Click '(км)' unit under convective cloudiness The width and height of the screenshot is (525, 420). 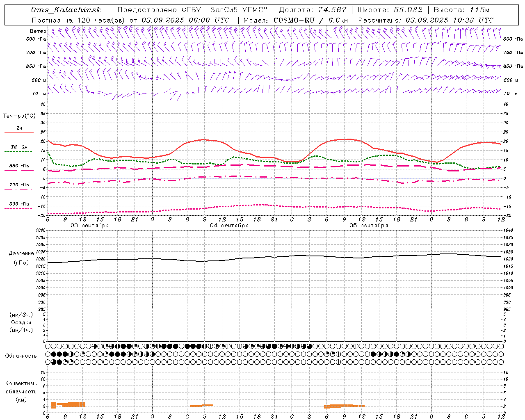click(21, 399)
